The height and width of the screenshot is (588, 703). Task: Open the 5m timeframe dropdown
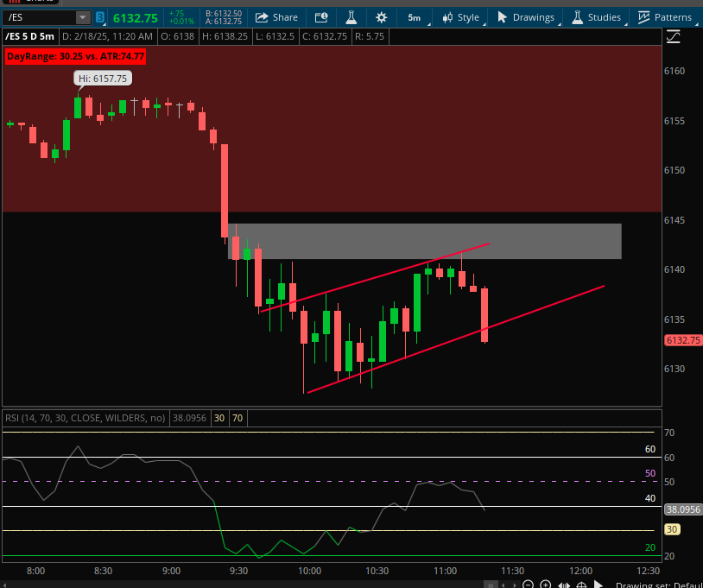[415, 17]
